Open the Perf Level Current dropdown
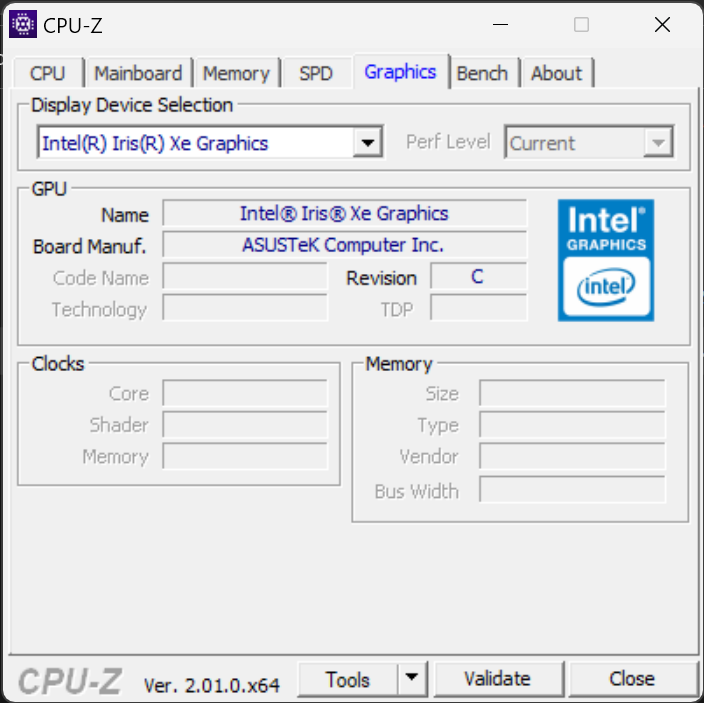704x703 pixels. coord(589,142)
